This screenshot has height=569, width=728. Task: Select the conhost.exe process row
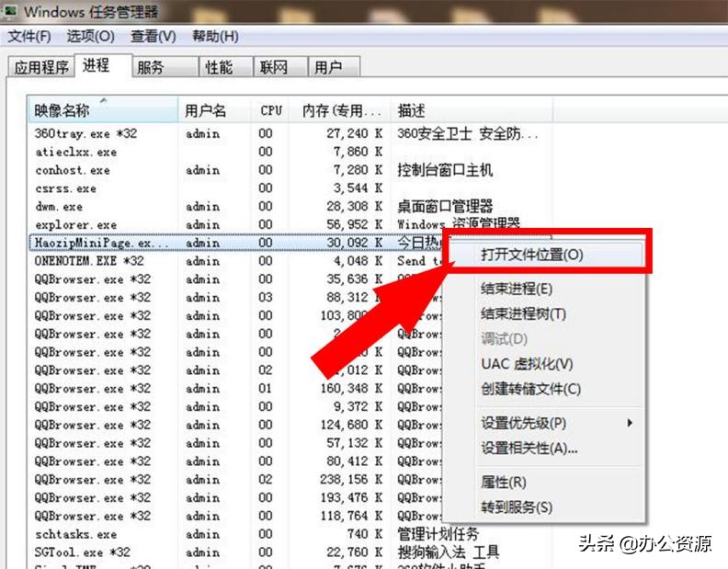click(x=290, y=170)
